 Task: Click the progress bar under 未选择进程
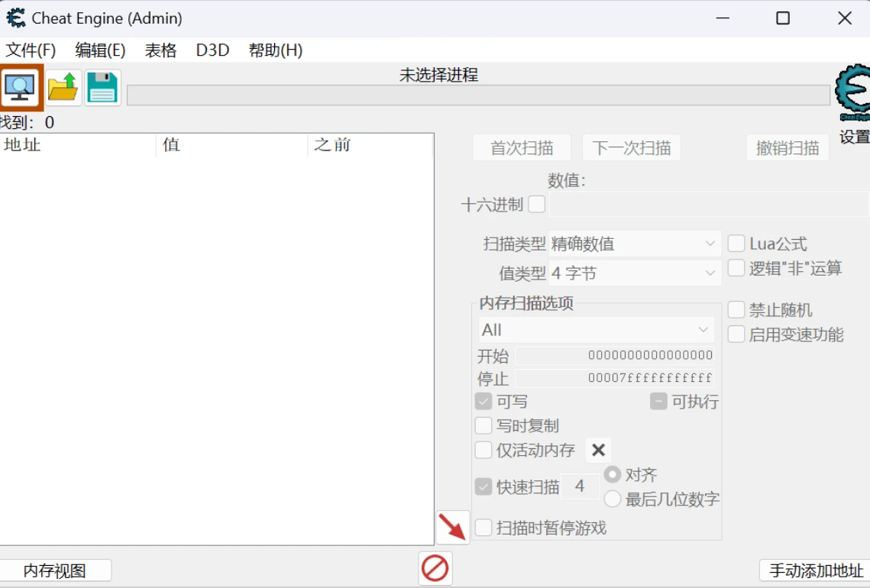(478, 95)
